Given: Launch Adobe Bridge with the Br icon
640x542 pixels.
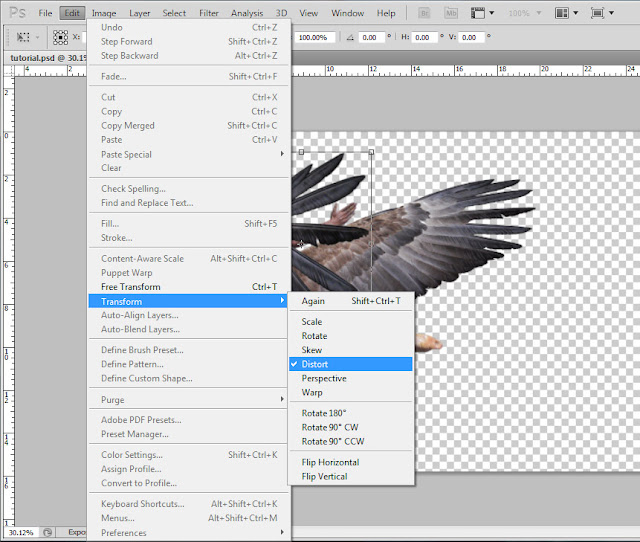Looking at the screenshot, I should (424, 13).
